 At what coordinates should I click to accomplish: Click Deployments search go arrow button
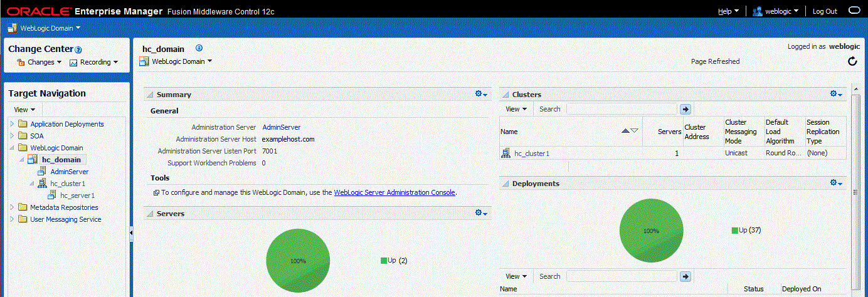685,276
